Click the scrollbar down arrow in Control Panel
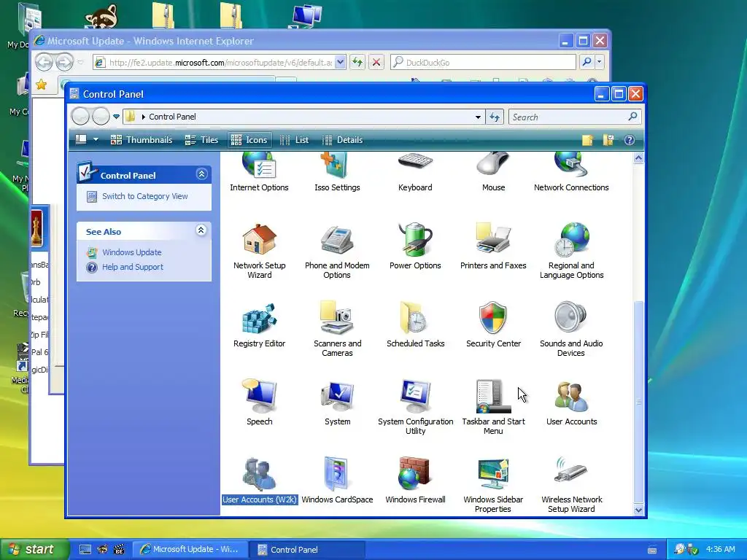The width and height of the screenshot is (747, 560). pos(638,510)
